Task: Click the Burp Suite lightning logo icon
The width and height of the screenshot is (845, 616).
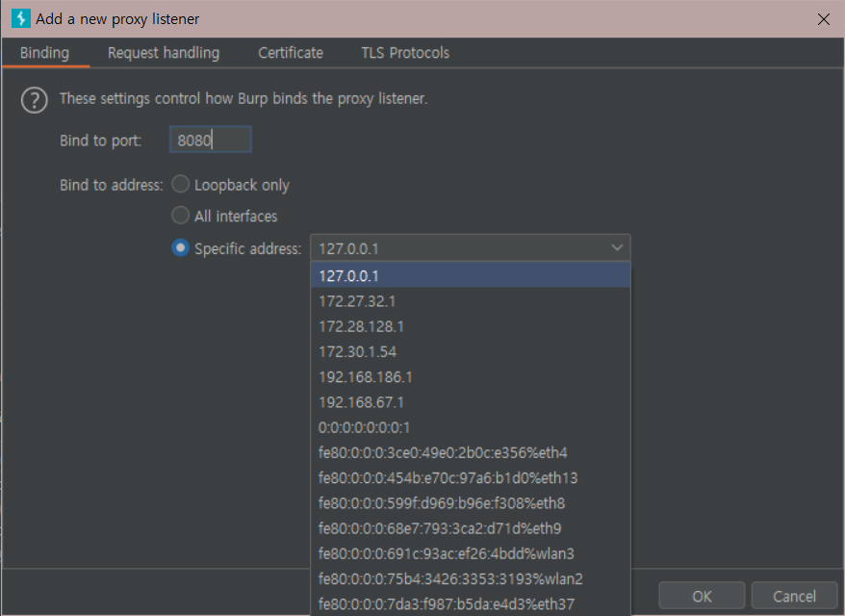Action: click(21, 18)
